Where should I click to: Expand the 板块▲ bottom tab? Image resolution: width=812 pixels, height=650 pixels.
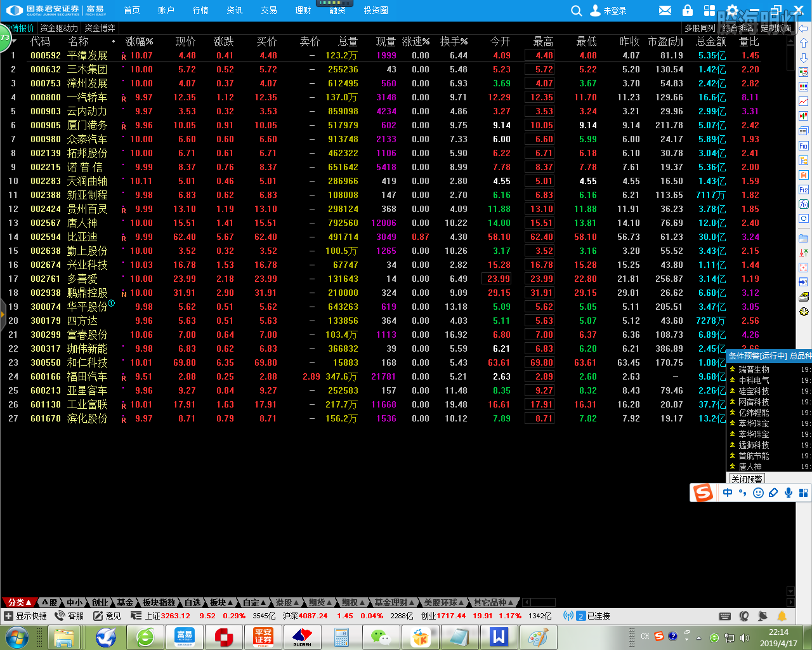[x=221, y=602]
